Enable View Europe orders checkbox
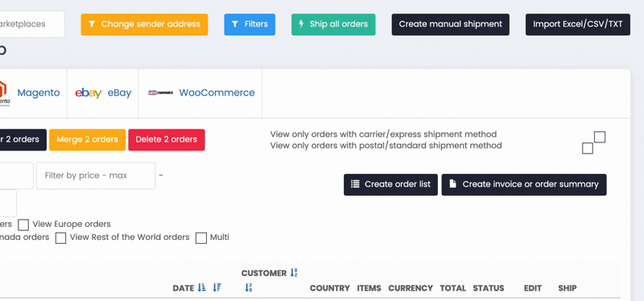 click(23, 225)
